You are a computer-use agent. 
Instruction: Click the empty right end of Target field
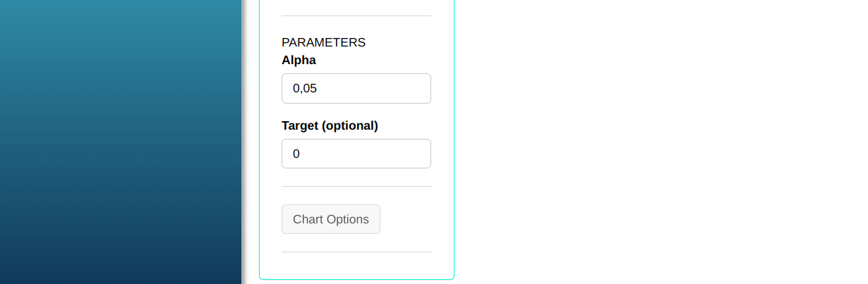[413, 154]
